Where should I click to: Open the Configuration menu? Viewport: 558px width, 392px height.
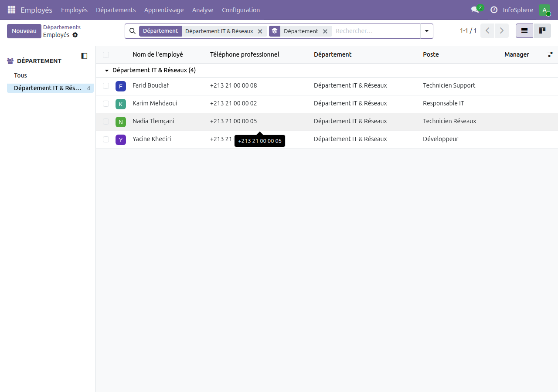coord(241,10)
